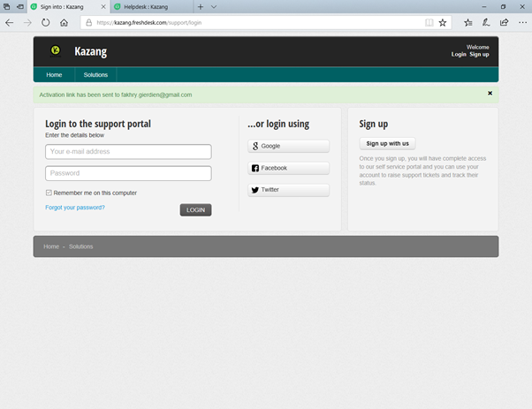Image resolution: width=532 pixels, height=409 pixels.
Task: Log in using Facebook button
Action: pyautogui.click(x=288, y=168)
